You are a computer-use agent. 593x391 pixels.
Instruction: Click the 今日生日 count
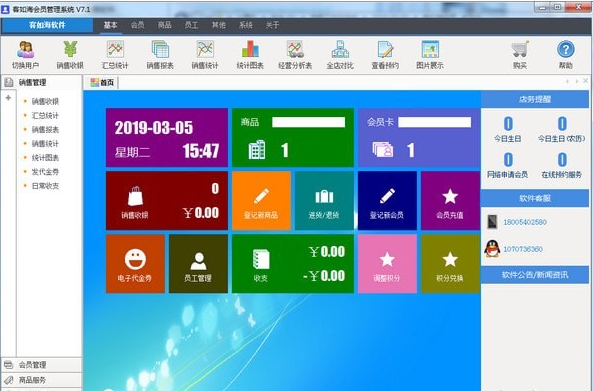pyautogui.click(x=508, y=124)
